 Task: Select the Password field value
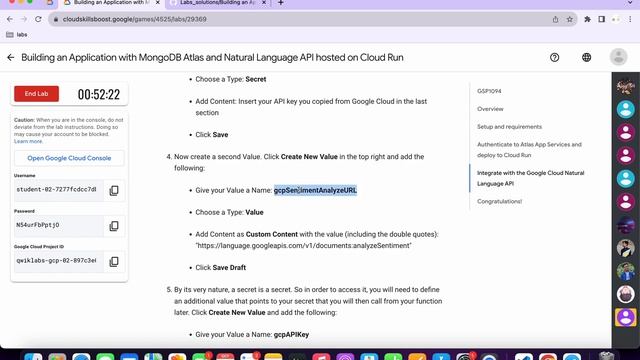click(58, 226)
